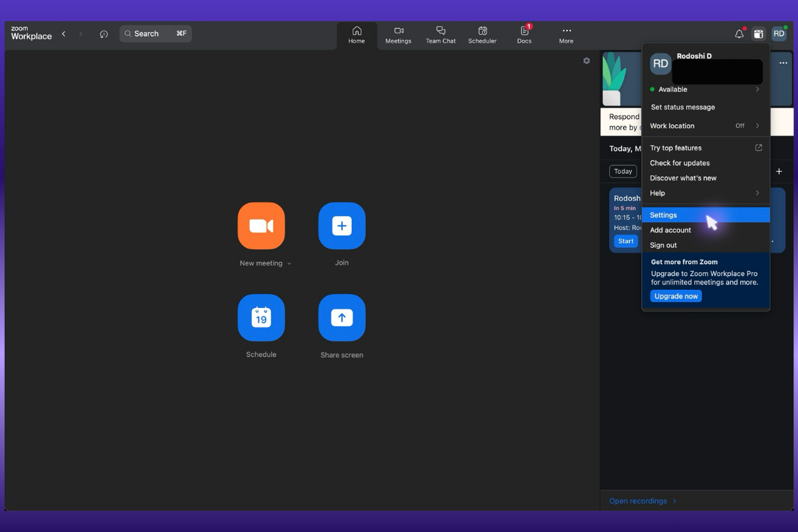
Task: Open the More ellipsis menu in the toolbar
Action: click(566, 35)
